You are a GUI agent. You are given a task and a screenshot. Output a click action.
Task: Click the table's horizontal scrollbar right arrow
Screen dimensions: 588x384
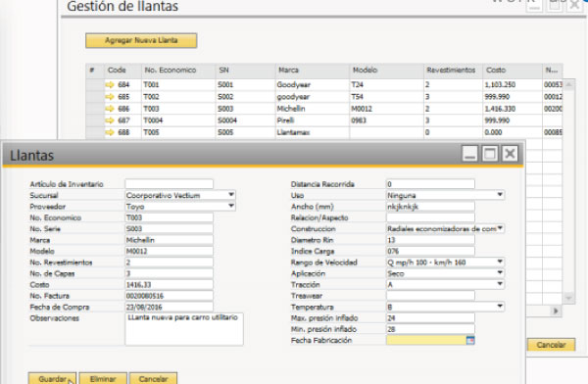point(556,311)
